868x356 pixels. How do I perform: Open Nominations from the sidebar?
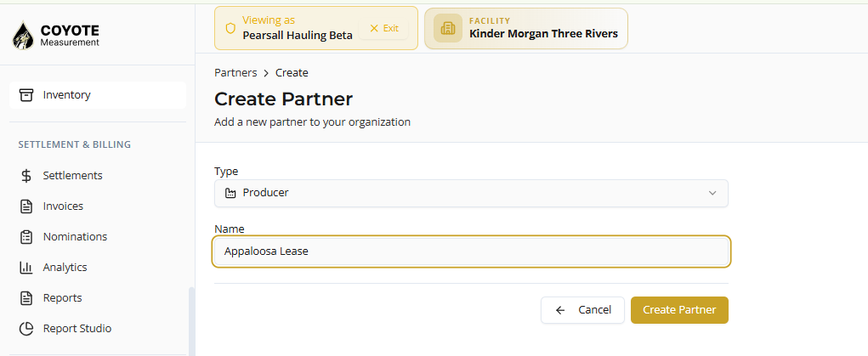pos(98,237)
